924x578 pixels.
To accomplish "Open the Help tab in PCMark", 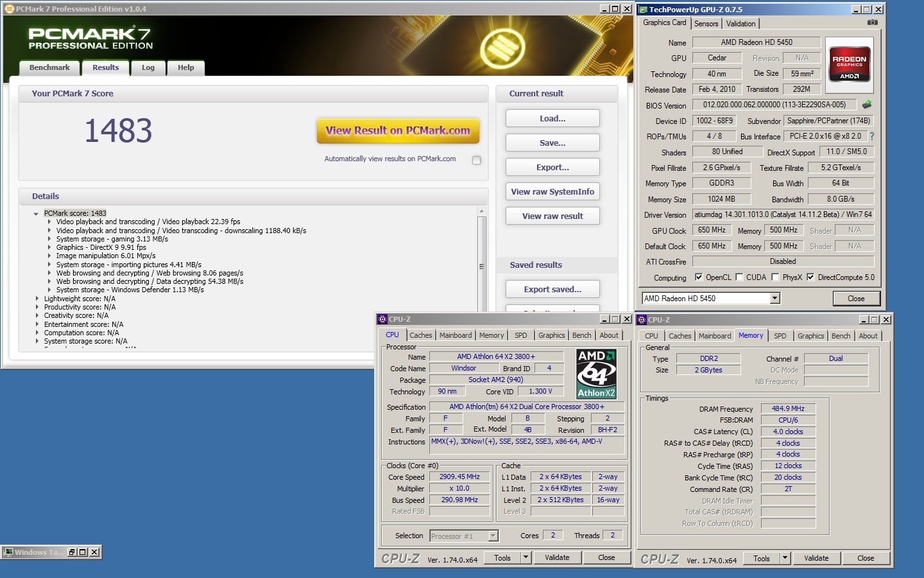I will point(186,67).
